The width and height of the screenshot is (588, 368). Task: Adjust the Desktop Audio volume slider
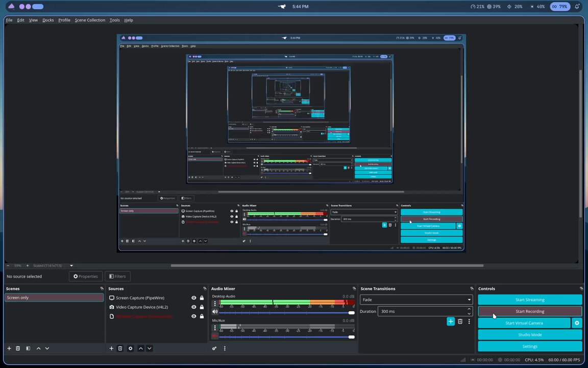(x=287, y=312)
